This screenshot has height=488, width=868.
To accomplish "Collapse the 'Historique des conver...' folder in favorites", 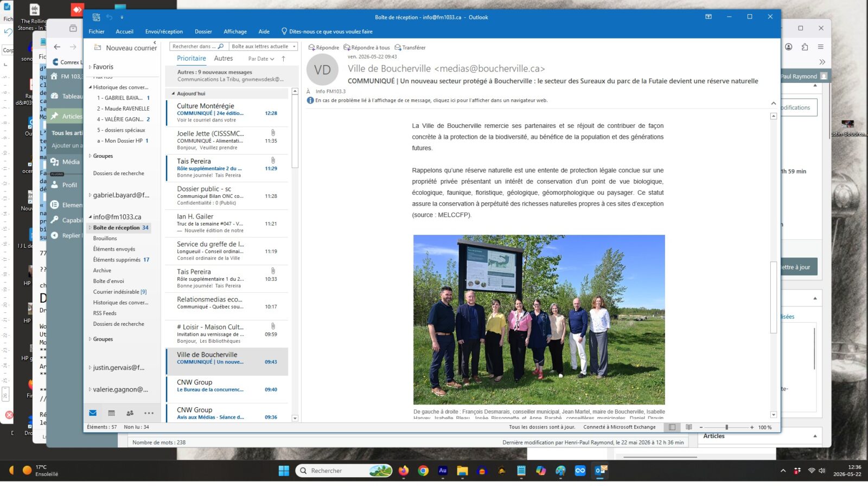I will point(90,87).
